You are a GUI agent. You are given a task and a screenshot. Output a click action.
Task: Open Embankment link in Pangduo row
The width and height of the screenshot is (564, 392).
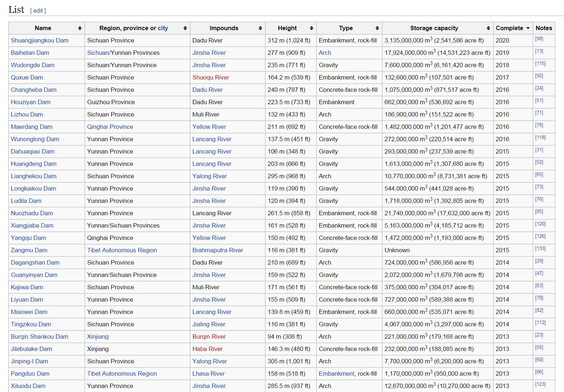337,374
